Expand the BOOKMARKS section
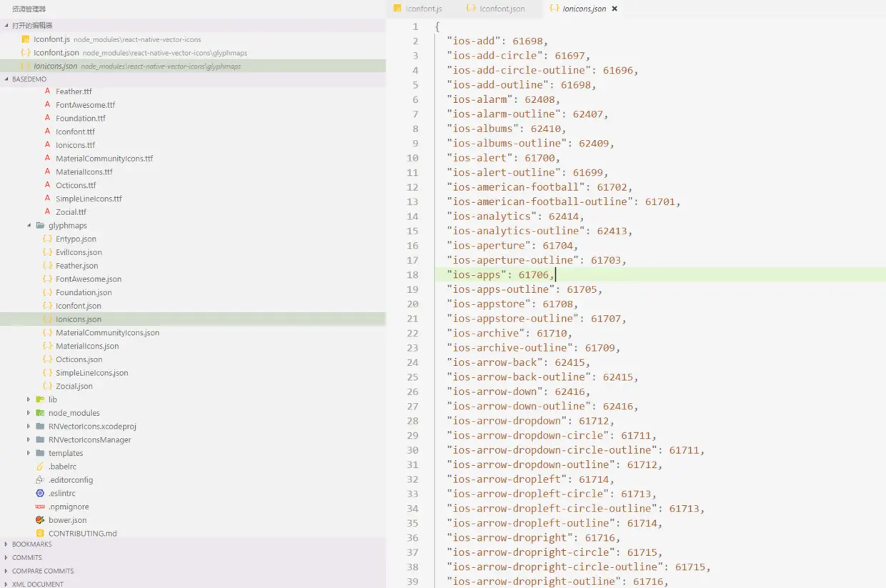 tap(6, 544)
